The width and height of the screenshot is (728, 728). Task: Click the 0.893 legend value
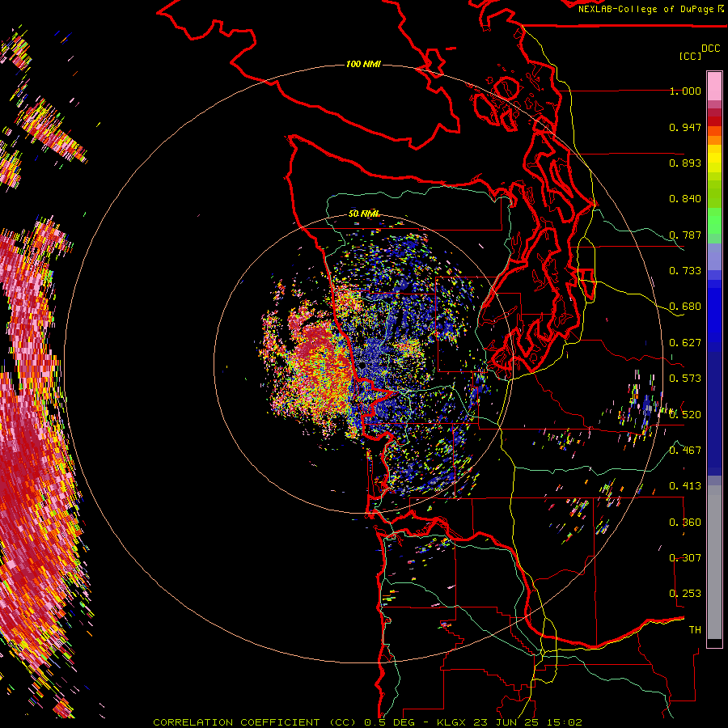pos(685,163)
